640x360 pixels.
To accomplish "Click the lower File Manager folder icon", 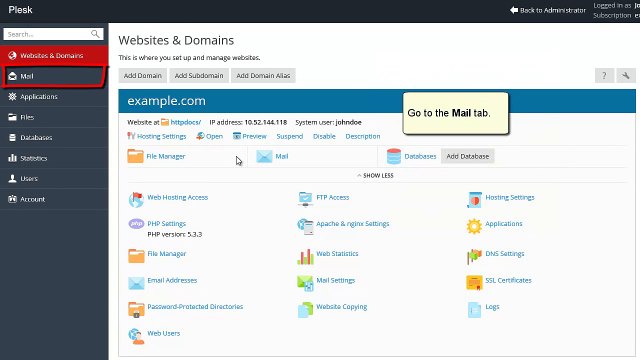I will coord(136,256).
